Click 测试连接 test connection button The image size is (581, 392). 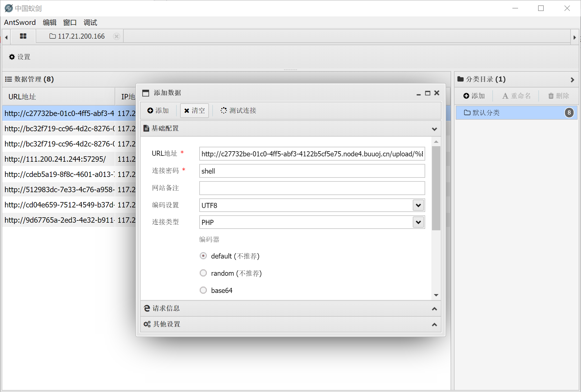coord(238,111)
